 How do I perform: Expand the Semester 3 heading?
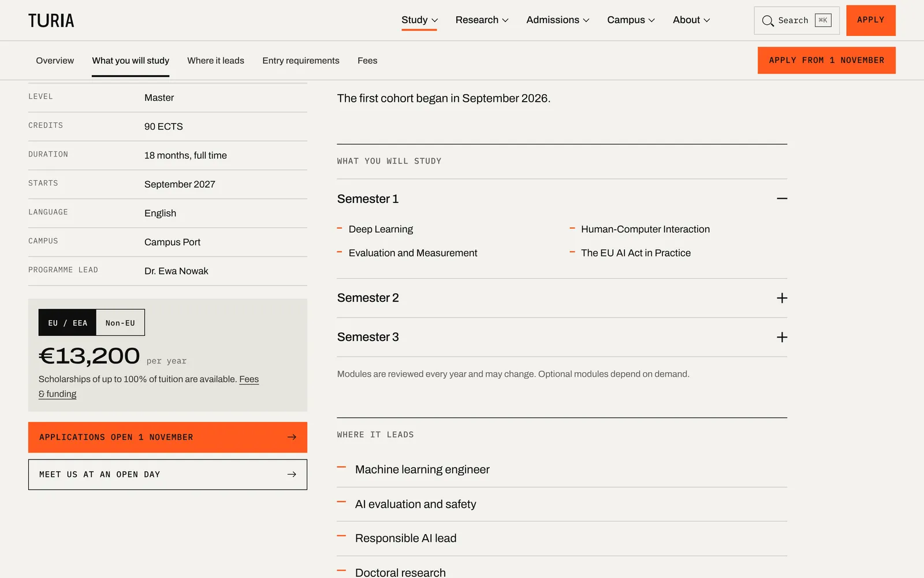pyautogui.click(x=562, y=337)
